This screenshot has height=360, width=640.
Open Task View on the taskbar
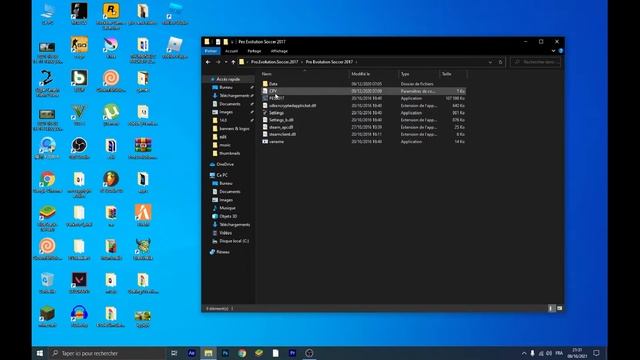[x=174, y=353]
